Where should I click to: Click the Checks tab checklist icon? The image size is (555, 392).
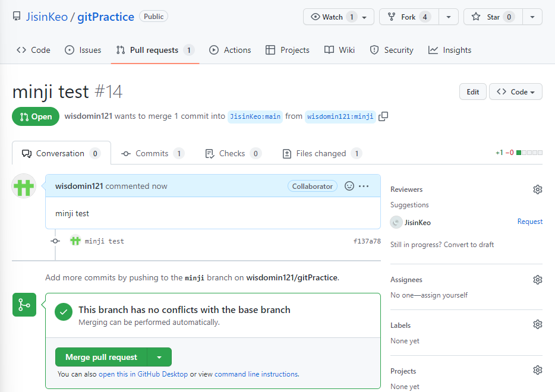coord(210,154)
